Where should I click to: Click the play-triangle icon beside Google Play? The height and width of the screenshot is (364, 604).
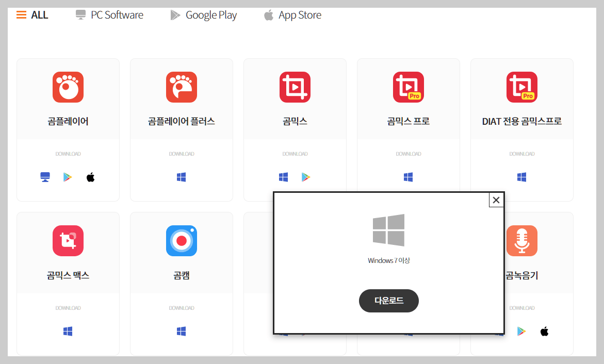175,15
